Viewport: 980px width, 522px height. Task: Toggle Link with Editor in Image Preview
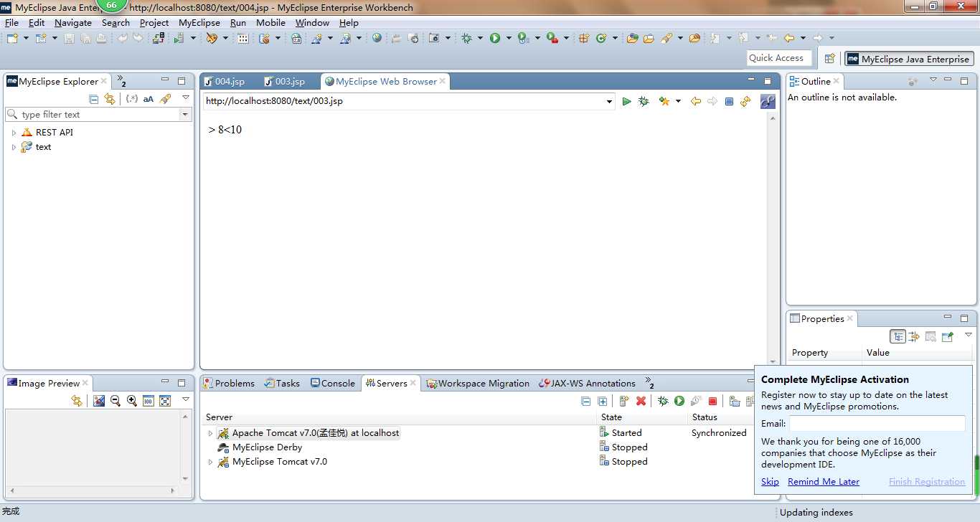(x=77, y=401)
